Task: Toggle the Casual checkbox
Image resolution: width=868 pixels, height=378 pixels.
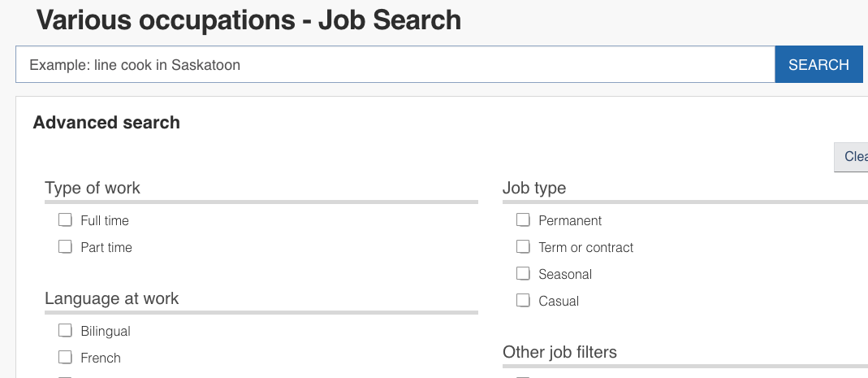Action: (x=523, y=301)
